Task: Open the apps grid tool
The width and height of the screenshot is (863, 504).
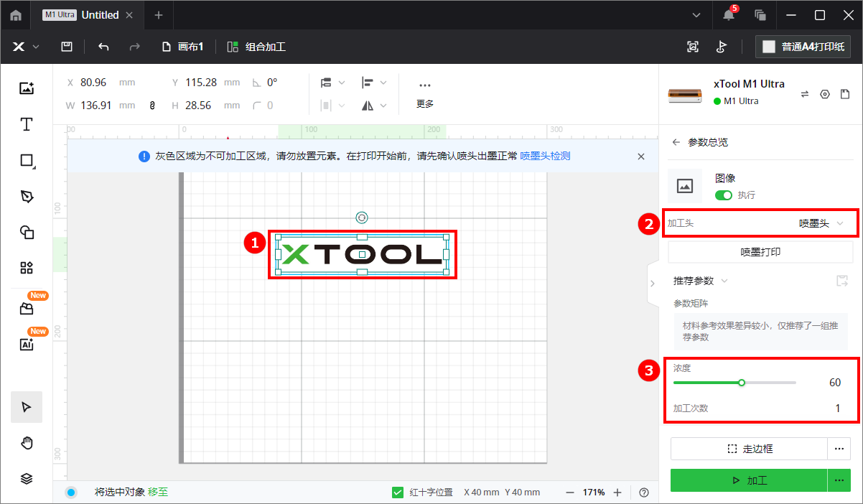Action: point(27,268)
